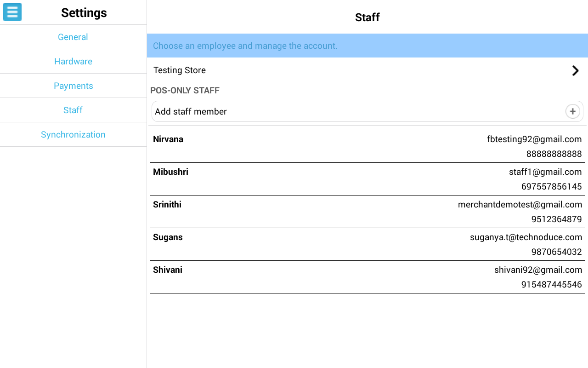Click email shivani92@gmail.com
The image size is (588, 368).
pyautogui.click(x=538, y=270)
